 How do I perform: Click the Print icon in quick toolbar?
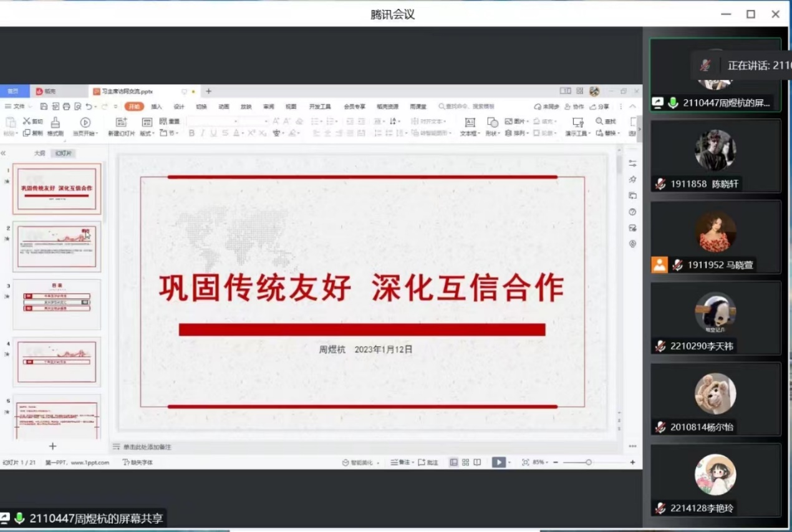pos(66,107)
